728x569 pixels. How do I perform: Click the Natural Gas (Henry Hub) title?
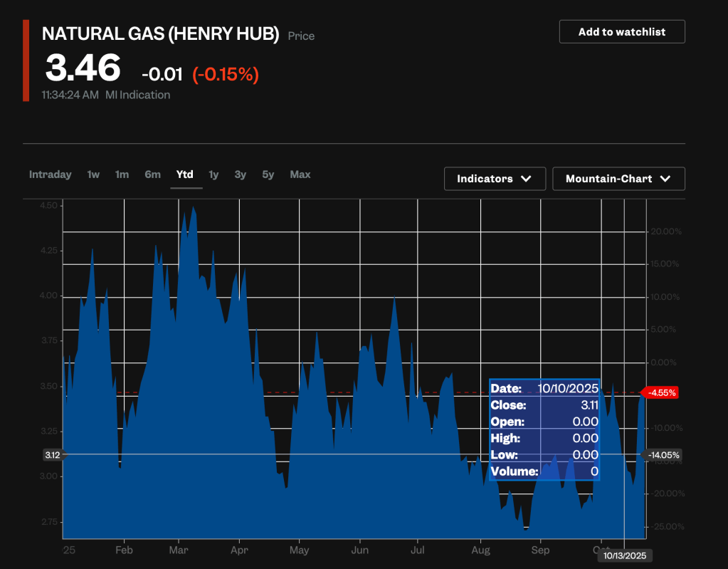(160, 34)
